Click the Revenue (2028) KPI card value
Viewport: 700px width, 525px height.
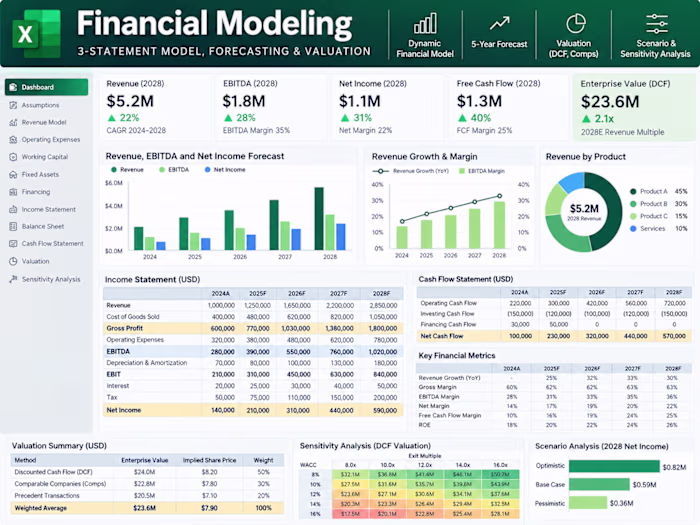130,101
